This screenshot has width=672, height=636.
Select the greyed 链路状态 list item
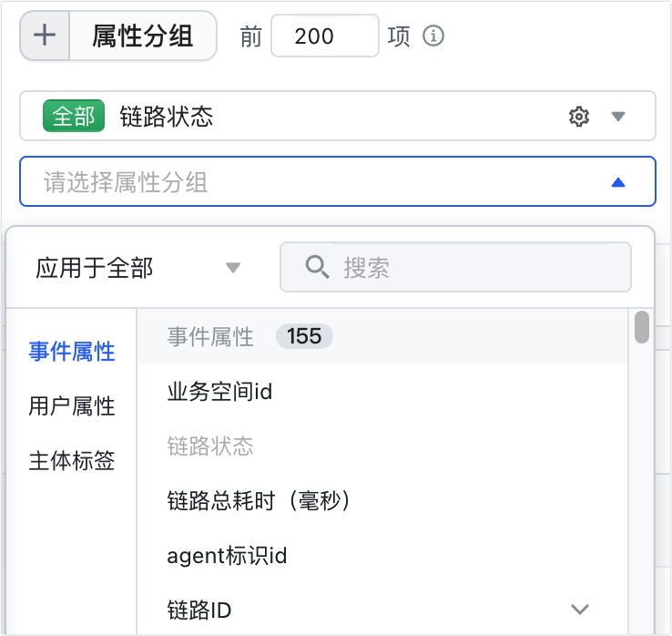382,446
